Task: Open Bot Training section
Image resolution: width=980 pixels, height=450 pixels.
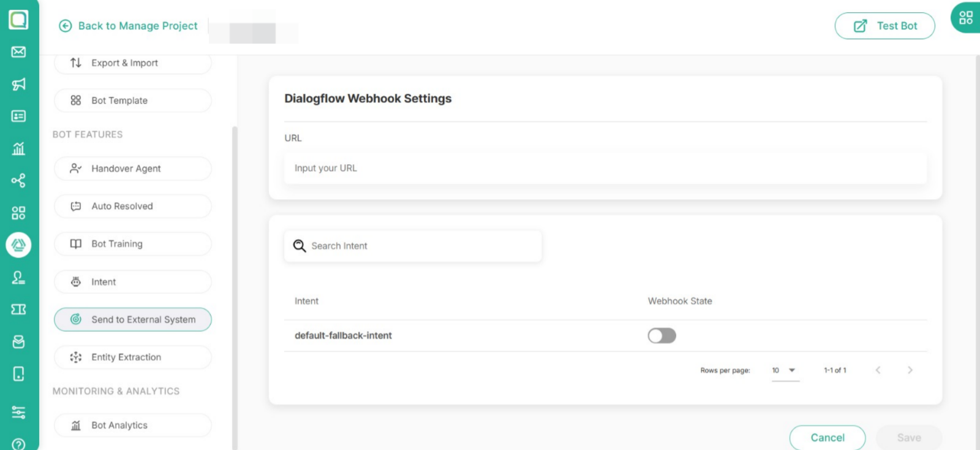Action: (x=133, y=244)
